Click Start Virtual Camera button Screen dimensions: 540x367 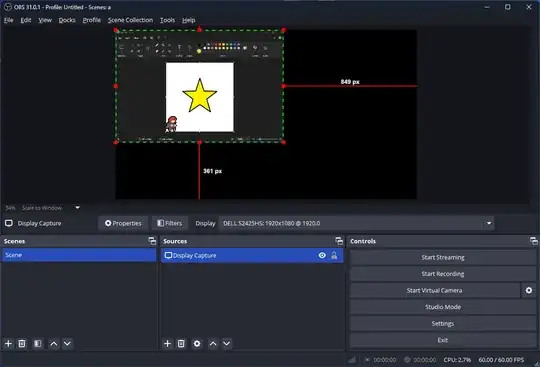[x=435, y=291]
